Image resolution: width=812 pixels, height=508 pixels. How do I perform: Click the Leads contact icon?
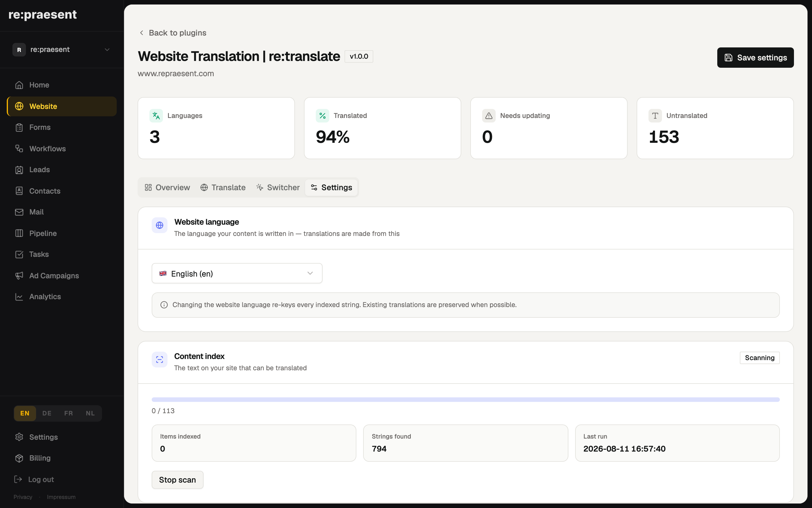[x=19, y=170]
